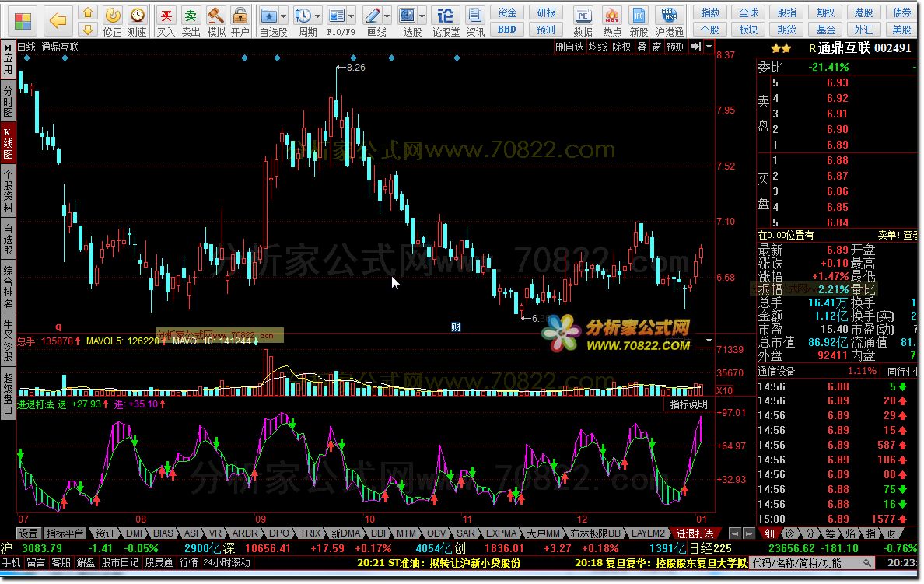
Task: Toggle the 叠 overlay option
Action: coord(642,47)
